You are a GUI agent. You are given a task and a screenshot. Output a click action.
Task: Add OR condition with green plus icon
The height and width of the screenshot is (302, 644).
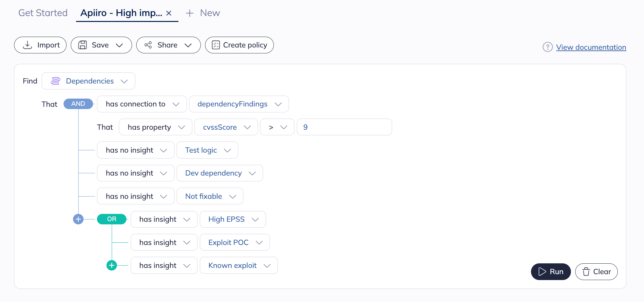click(112, 265)
